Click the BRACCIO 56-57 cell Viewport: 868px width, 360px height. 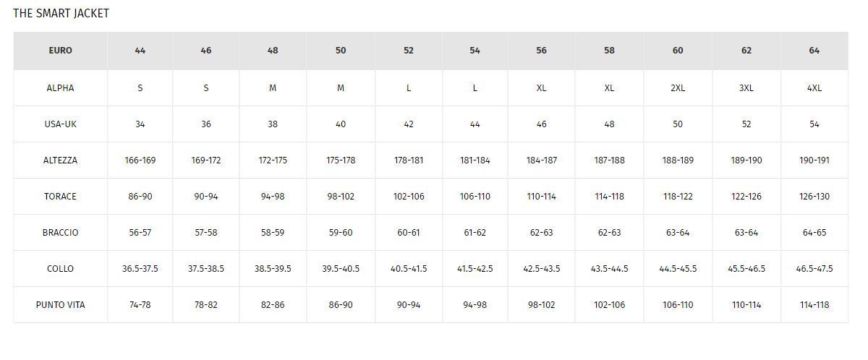[140, 233]
